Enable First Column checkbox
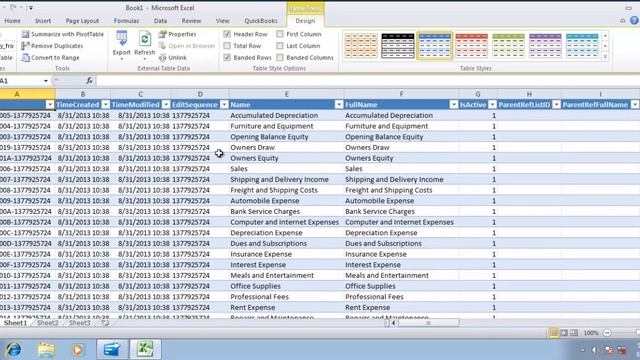 [280, 34]
